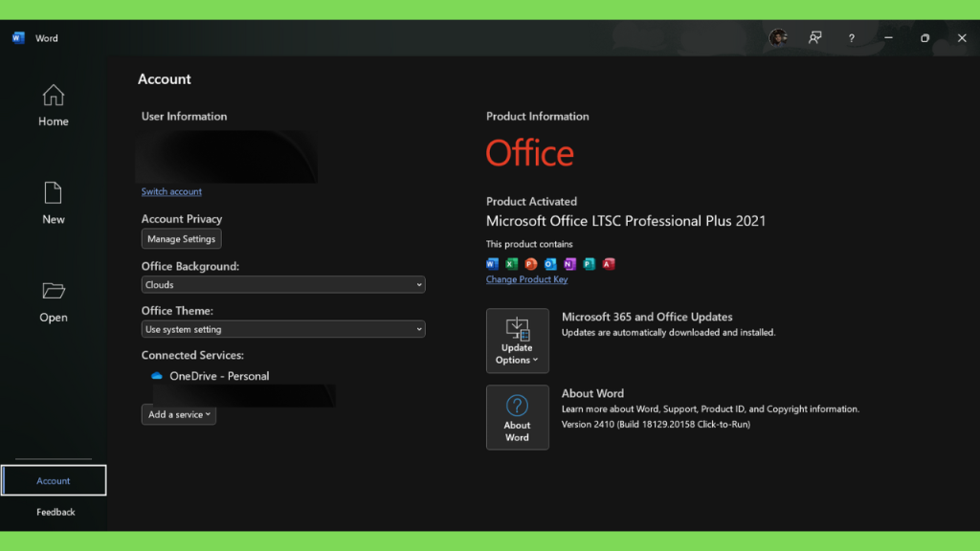980x551 pixels.
Task: Click the Version 2410 build text
Action: [x=656, y=424]
